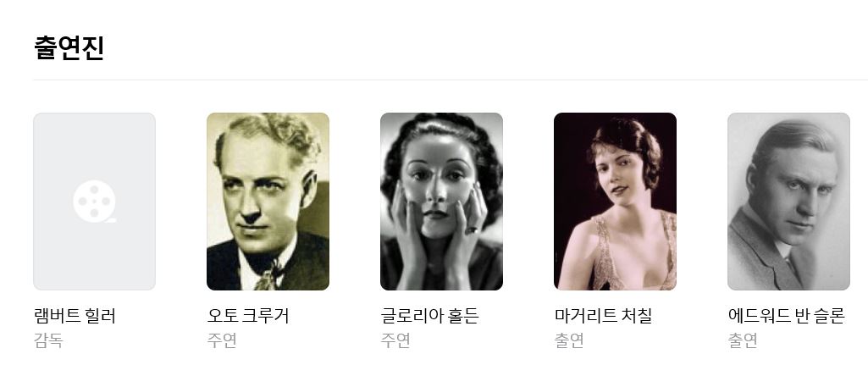The height and width of the screenshot is (387, 868).
Task: Click the 램버트 힐러 name link
Action: click(x=75, y=316)
